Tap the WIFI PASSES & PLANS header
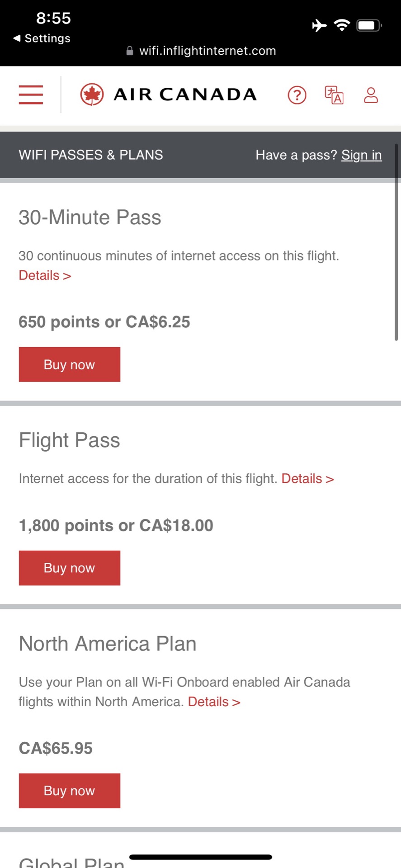 click(x=91, y=155)
